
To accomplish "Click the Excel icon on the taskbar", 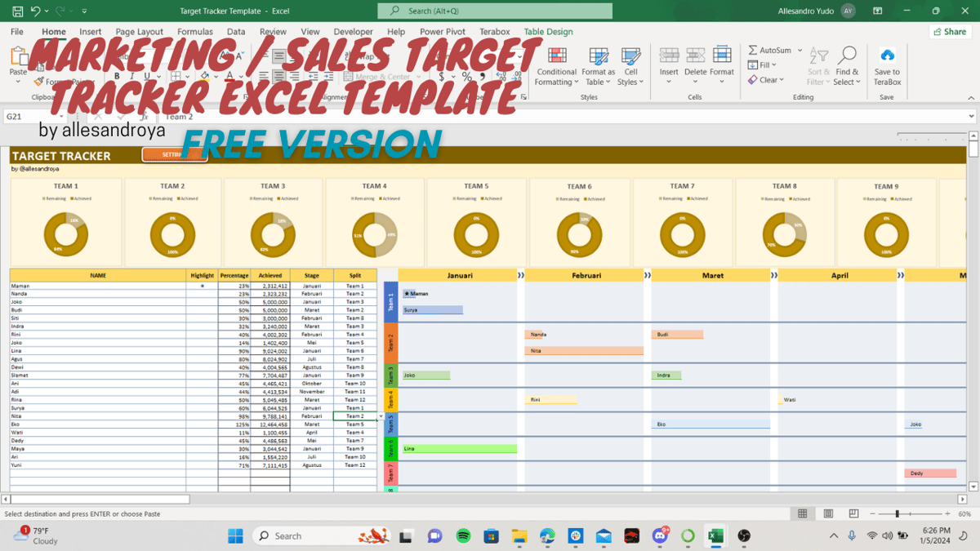I will pos(715,535).
